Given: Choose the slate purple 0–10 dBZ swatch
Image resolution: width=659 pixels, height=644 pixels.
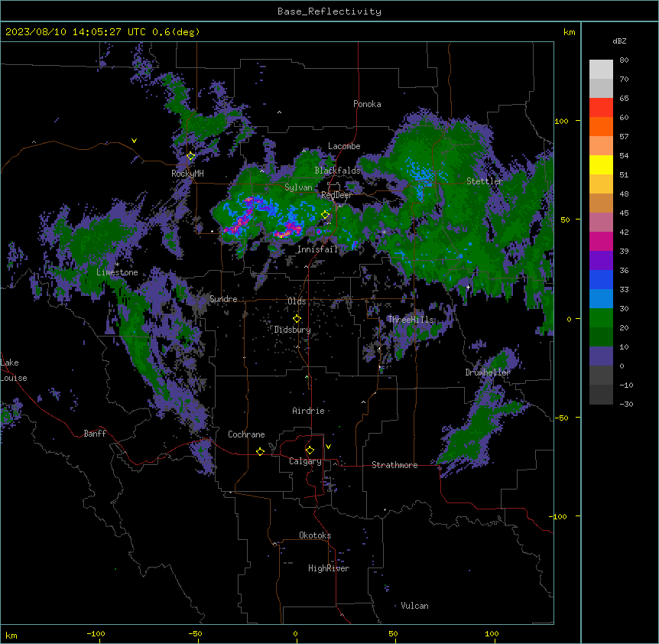Looking at the screenshot, I should (601, 356).
